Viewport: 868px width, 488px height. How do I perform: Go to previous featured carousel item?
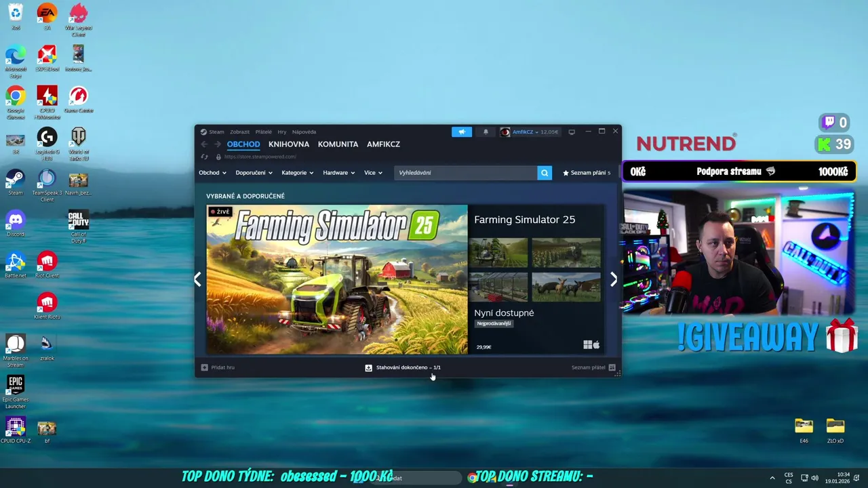pyautogui.click(x=197, y=279)
